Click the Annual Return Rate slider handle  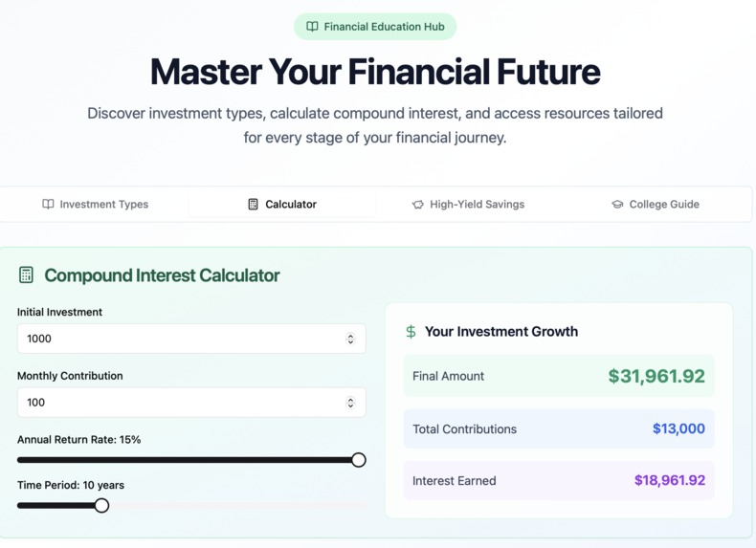tap(359, 460)
